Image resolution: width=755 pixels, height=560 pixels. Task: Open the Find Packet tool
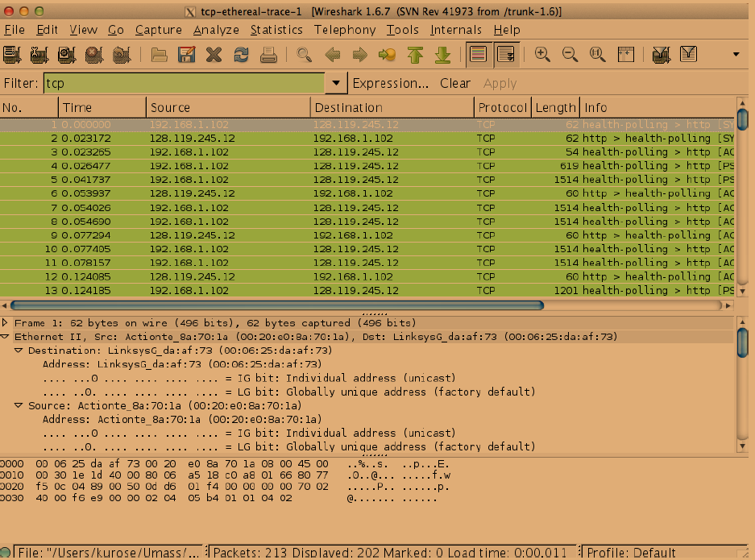coord(304,55)
